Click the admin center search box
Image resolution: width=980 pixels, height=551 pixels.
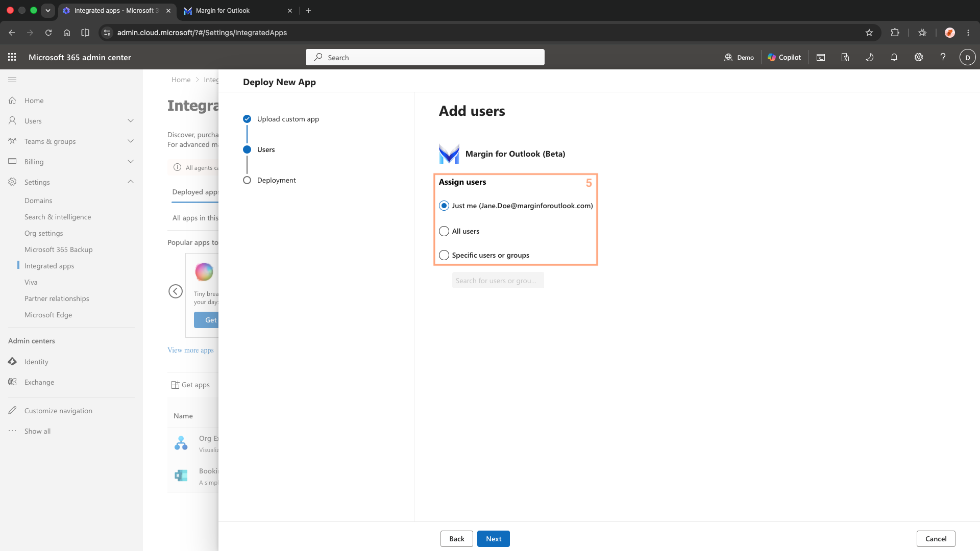click(x=425, y=57)
